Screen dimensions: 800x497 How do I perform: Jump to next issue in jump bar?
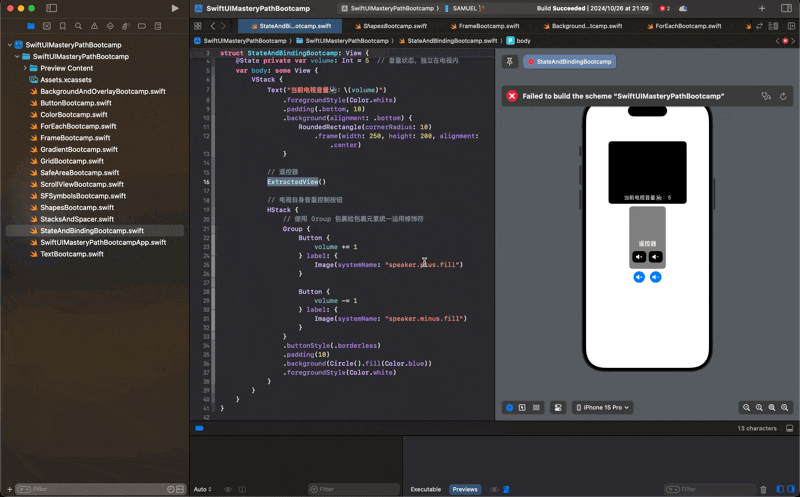[x=793, y=41]
